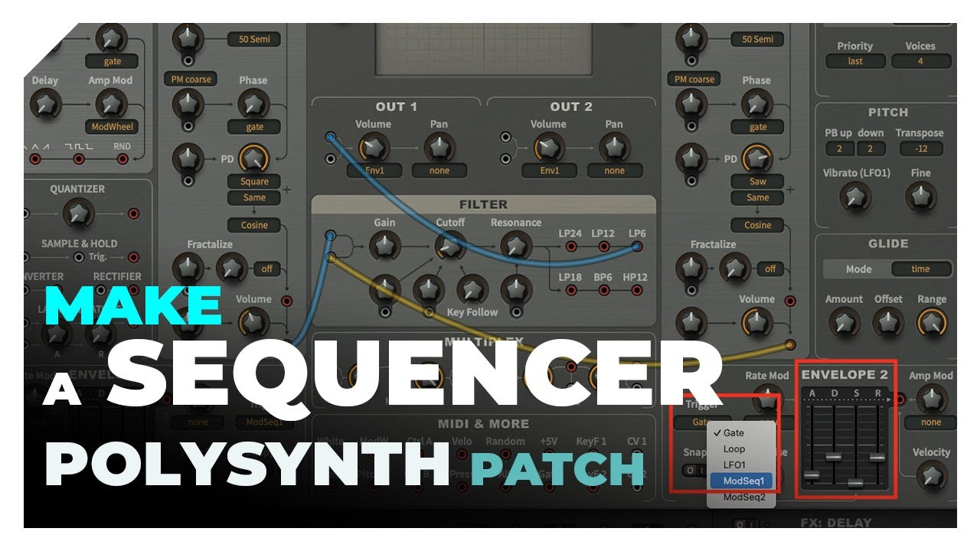Screen dimensions: 980x551
Task: Click the Envelope 2 Sustain slider
Action: (856, 483)
